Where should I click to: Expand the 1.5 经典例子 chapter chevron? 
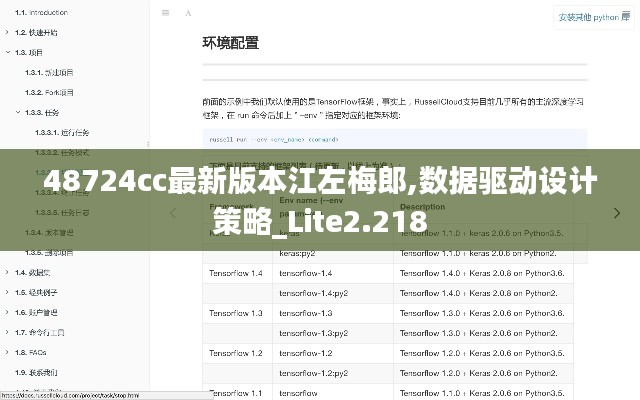click(x=7, y=292)
